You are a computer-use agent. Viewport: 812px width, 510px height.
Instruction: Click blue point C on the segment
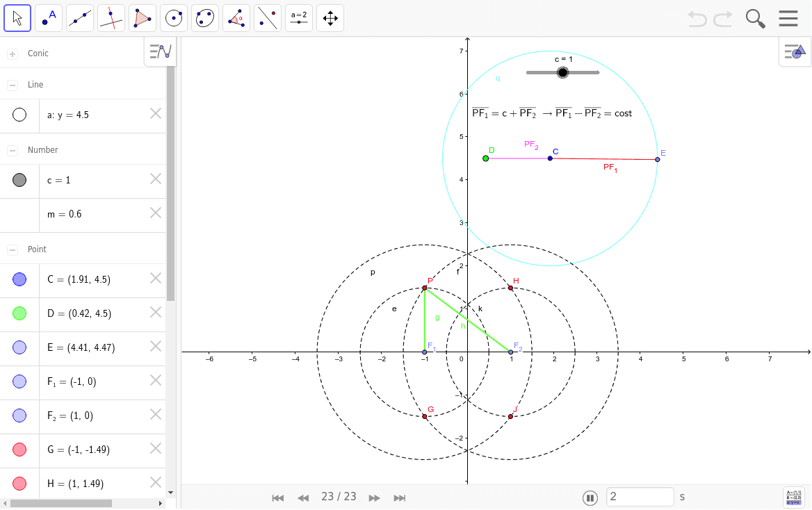click(550, 158)
